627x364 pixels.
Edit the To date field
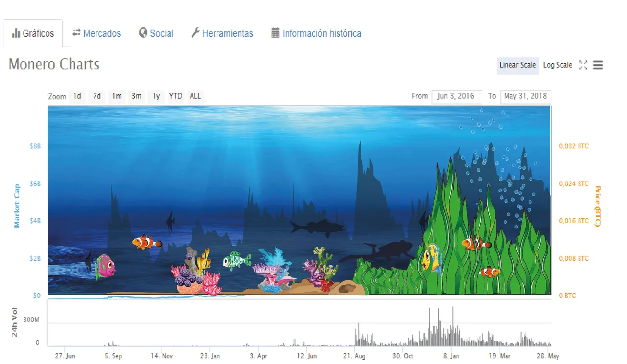525,96
